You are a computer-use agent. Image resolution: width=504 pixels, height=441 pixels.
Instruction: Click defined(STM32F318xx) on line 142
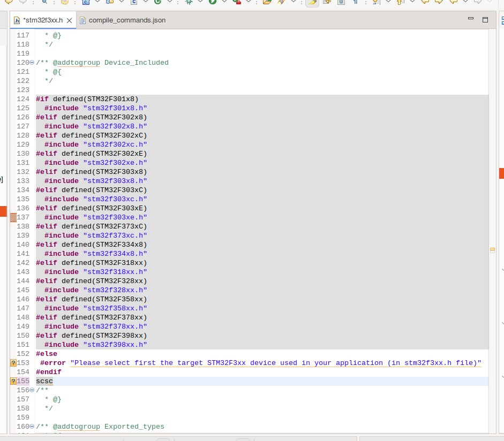tap(104, 263)
